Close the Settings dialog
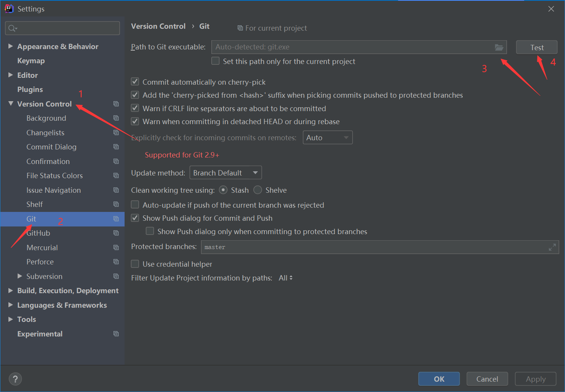565x392 pixels. pyautogui.click(x=551, y=9)
